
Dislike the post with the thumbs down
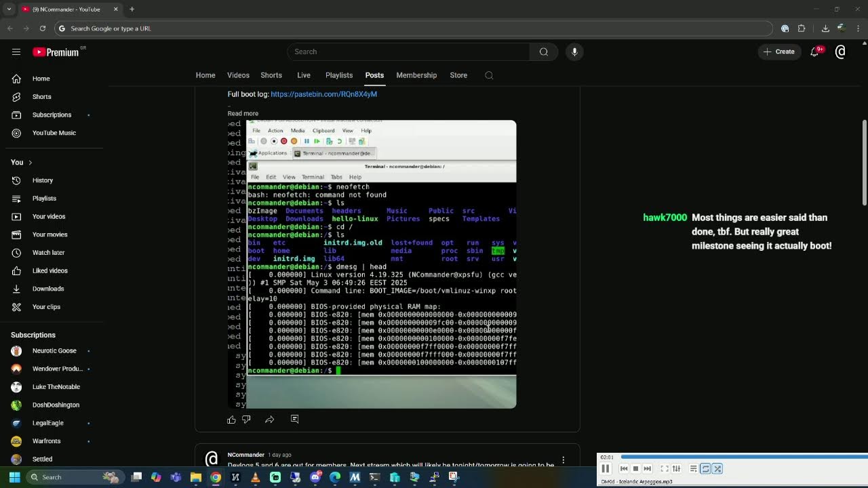point(247,420)
